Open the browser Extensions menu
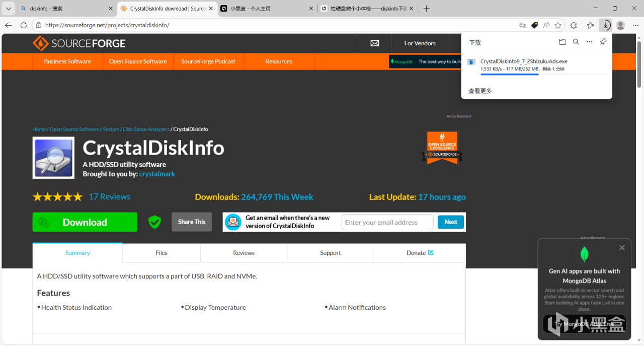 click(574, 25)
